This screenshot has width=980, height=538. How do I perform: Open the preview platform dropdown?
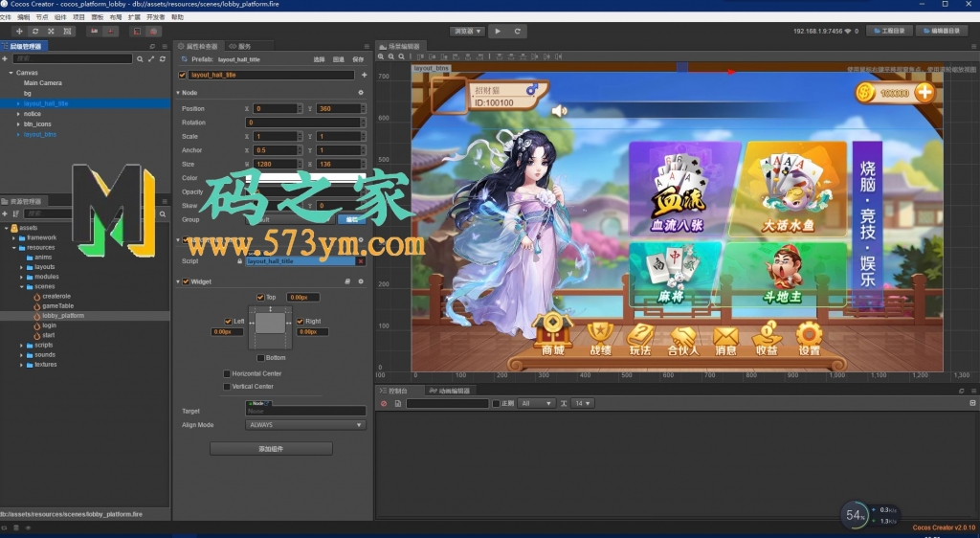[467, 32]
